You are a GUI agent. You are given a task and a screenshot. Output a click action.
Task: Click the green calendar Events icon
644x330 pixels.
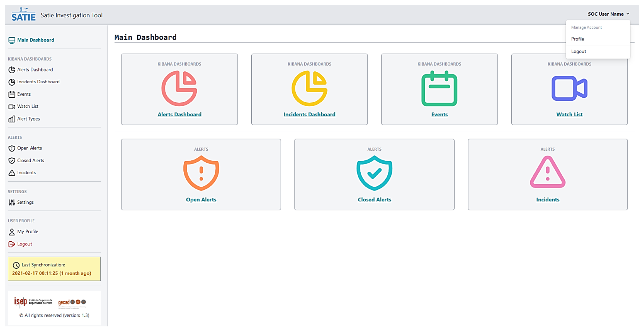pos(439,89)
